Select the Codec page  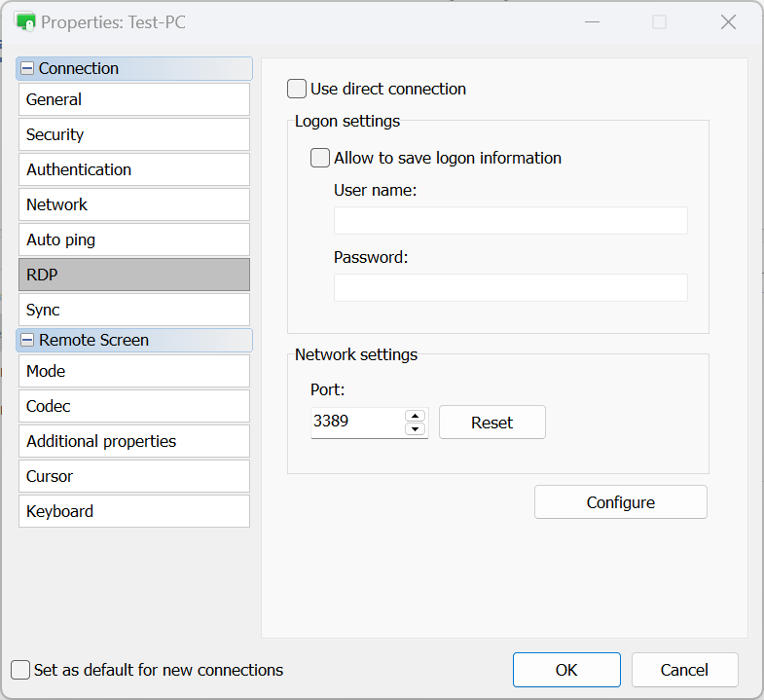tap(134, 406)
